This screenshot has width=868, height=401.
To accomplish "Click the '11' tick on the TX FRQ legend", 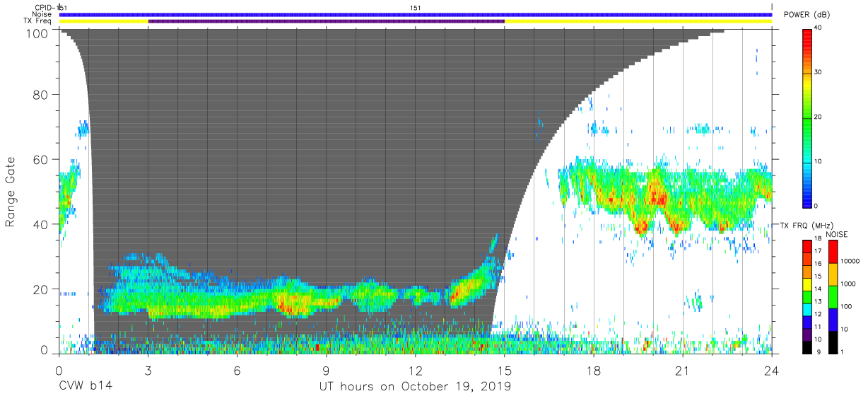I will click(x=818, y=327).
